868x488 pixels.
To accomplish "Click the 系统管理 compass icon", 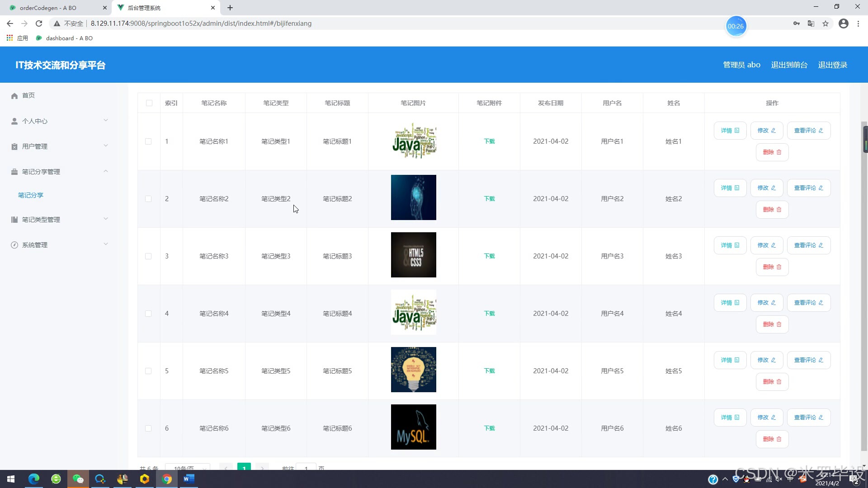I will click(14, 245).
